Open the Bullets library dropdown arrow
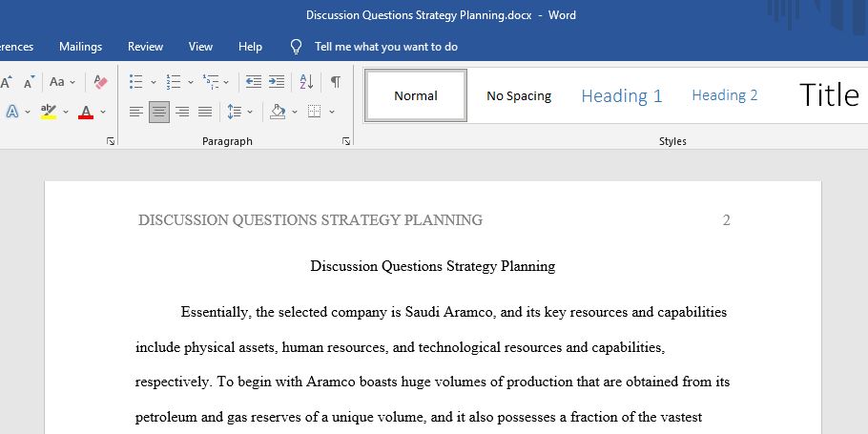 [154, 82]
